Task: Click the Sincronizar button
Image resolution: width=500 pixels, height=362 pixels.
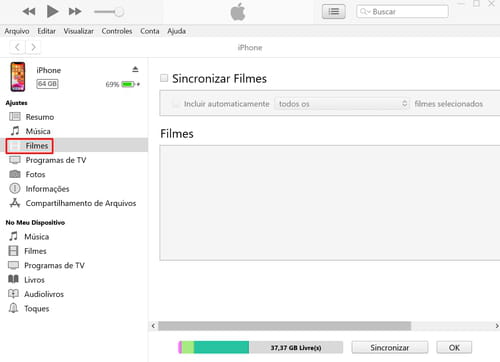Action: coord(390,347)
